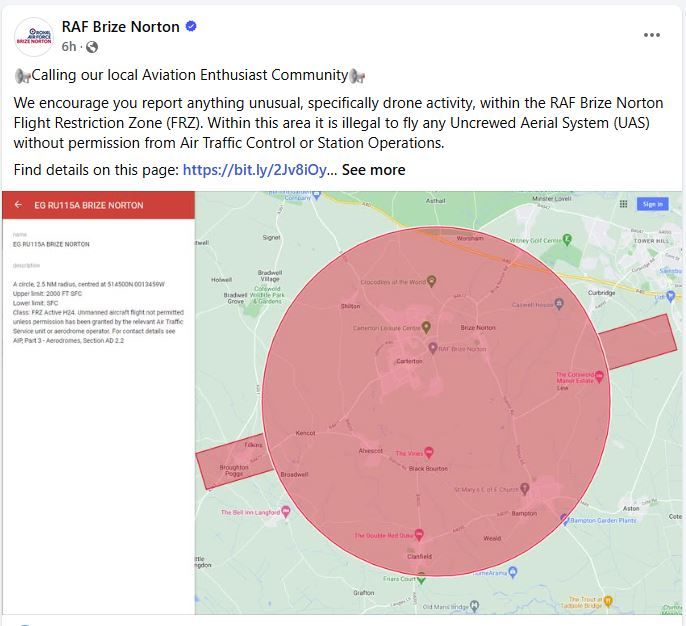Image resolution: width=686 pixels, height=626 pixels.
Task: Click the back arrow in red map header
Action: click(17, 205)
